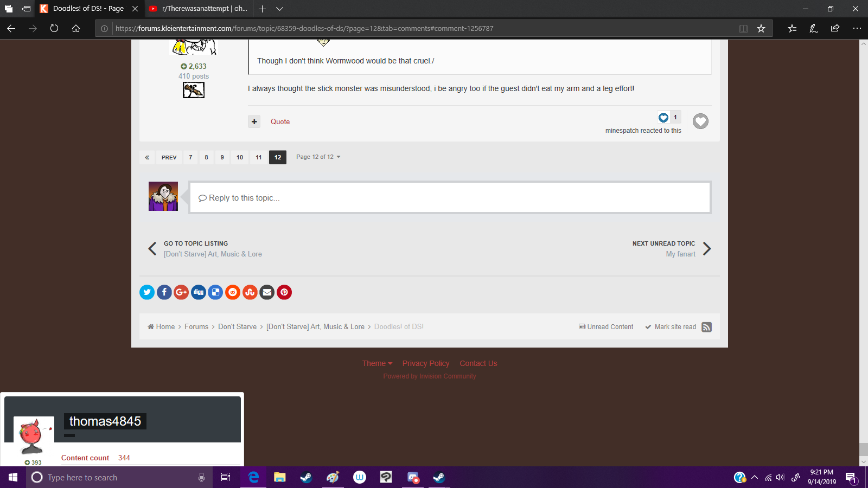Expand the Page 12 of 12 dropdown
This screenshot has width=868, height=488.
click(318, 157)
